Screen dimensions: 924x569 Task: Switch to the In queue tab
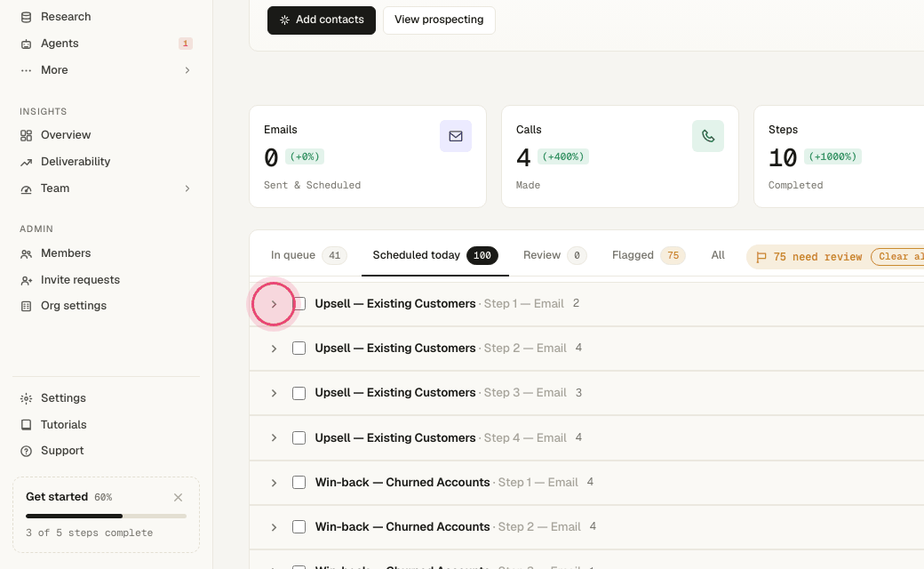pos(309,255)
